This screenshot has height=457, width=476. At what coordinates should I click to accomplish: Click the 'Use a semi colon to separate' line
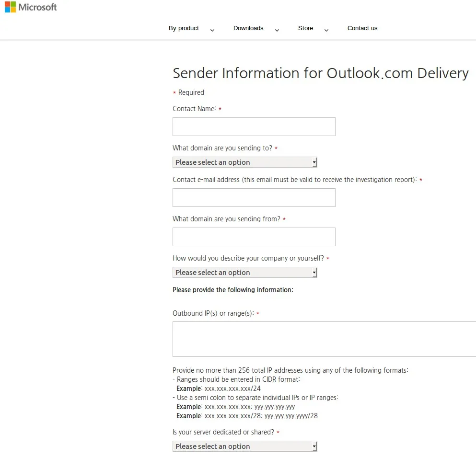[255, 398]
